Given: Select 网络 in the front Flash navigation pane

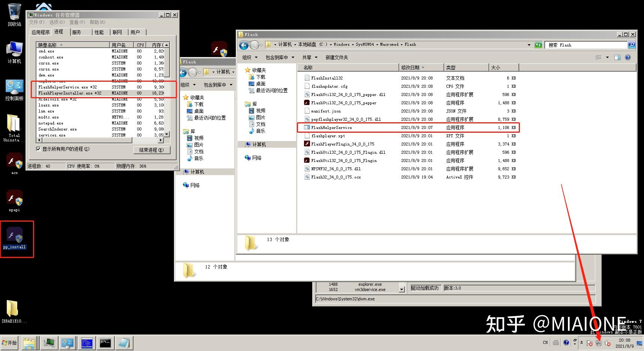Looking at the screenshot, I should (x=253, y=158).
